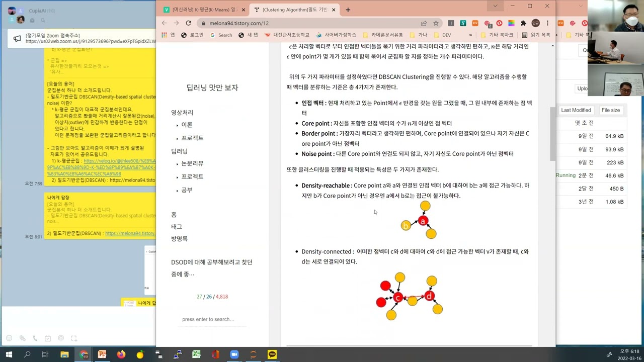Open the Chrome three-dot menu
Viewport: 644px width, 362px height.
[547, 23]
